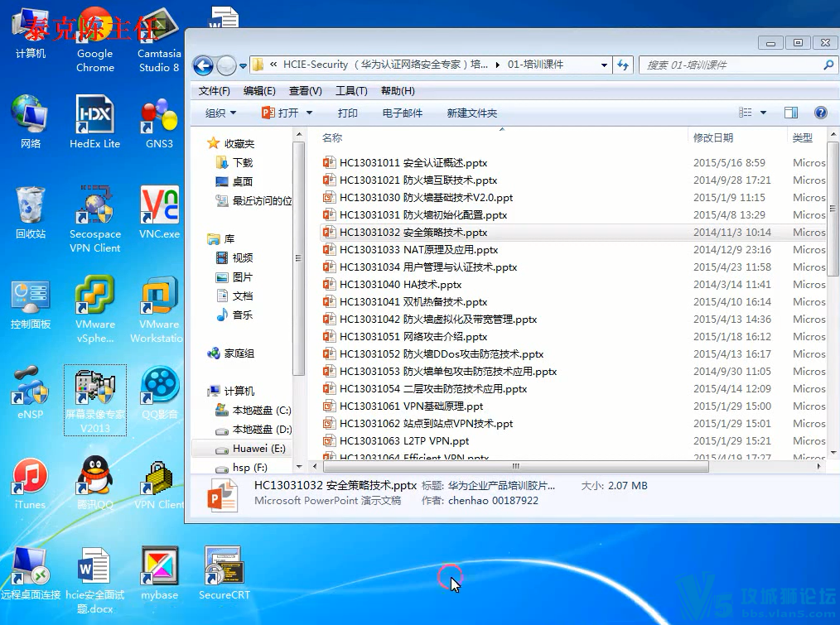Image resolution: width=840 pixels, height=625 pixels.
Task: Open the view options dropdown arrow
Action: point(764,113)
